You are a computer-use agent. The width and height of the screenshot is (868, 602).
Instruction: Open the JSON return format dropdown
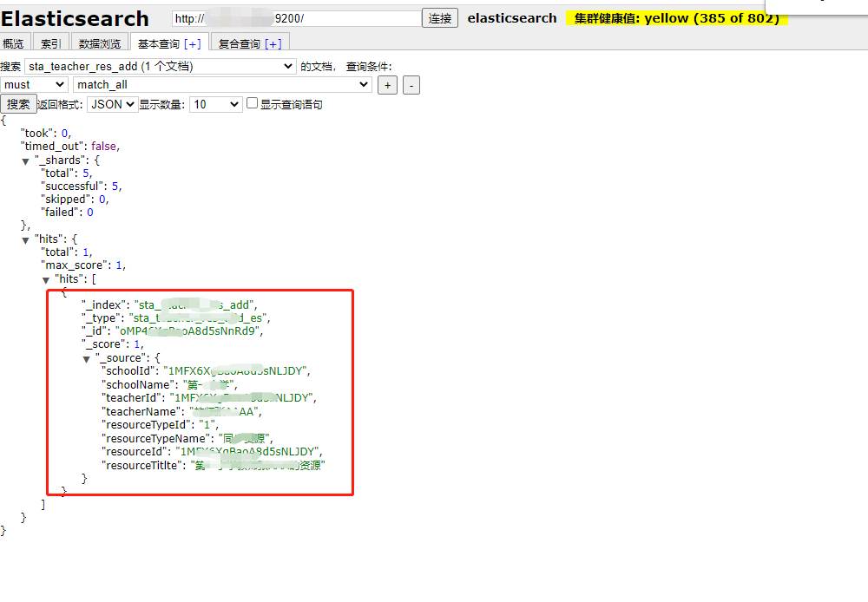112,104
